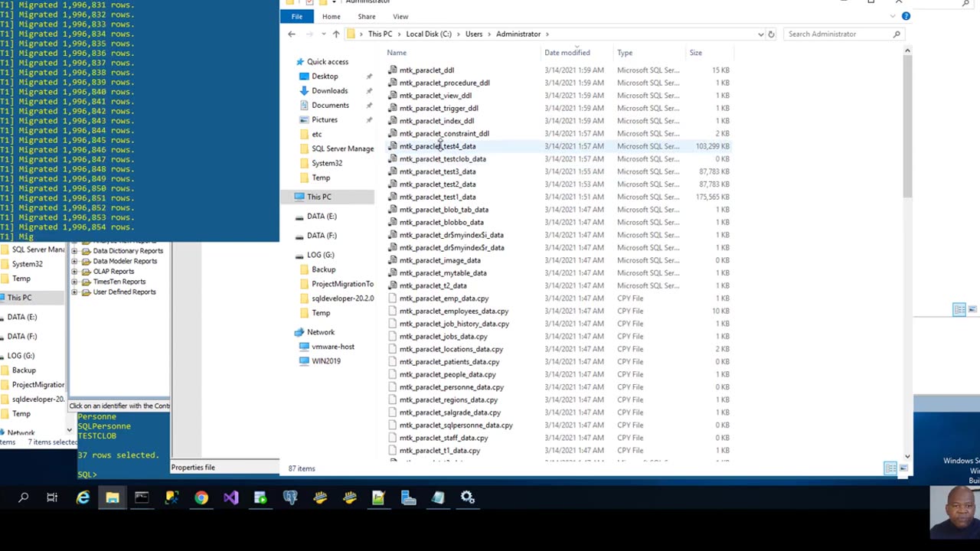Open Explorer help via question mark icon
Image resolution: width=980 pixels, height=551 pixels.
(906, 16)
